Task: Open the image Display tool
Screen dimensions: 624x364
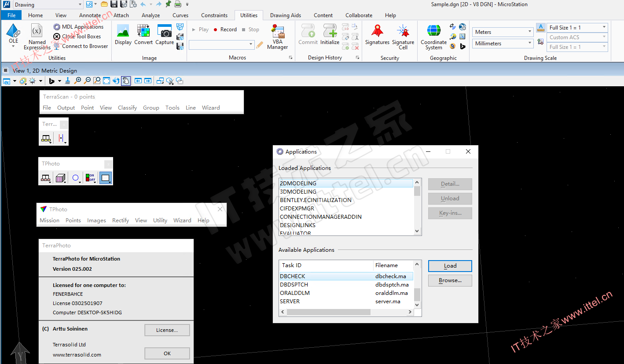Action: (123, 35)
